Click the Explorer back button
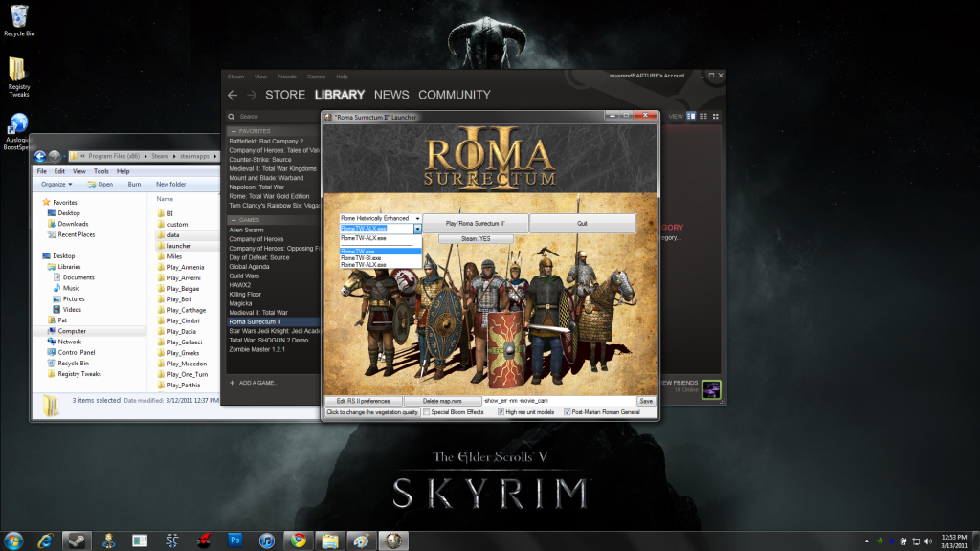 40,156
